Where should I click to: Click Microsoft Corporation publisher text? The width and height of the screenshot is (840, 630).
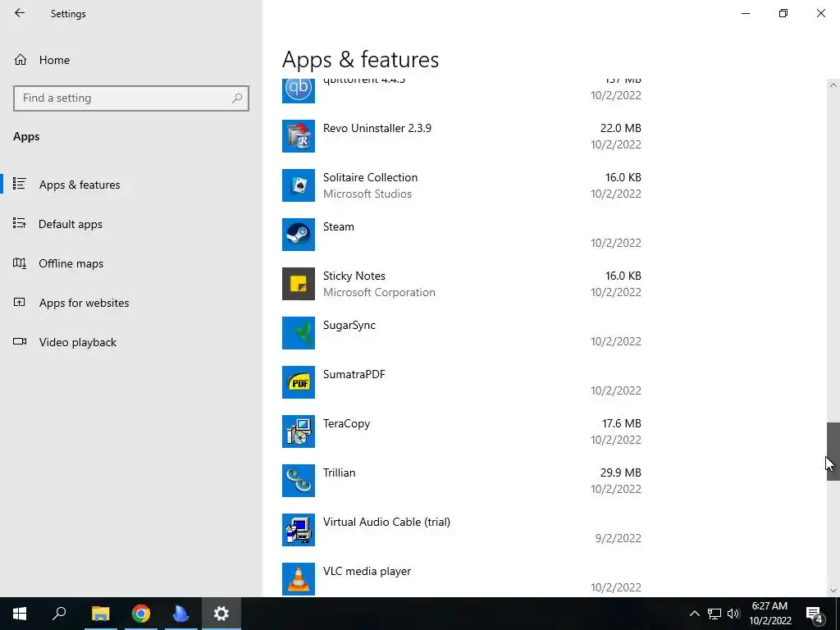(x=379, y=293)
